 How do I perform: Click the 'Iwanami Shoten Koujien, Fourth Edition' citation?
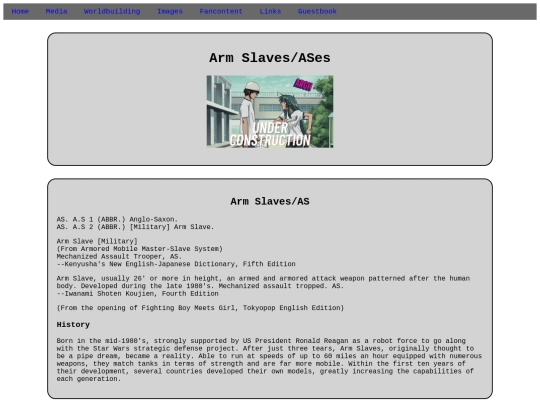click(137, 294)
